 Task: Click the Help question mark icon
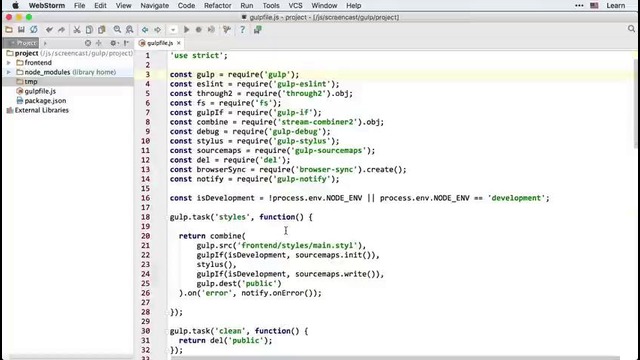[x=242, y=30]
